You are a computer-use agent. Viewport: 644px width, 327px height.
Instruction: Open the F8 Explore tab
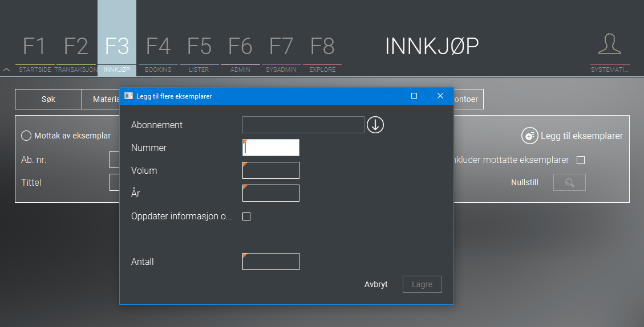pyautogui.click(x=322, y=52)
